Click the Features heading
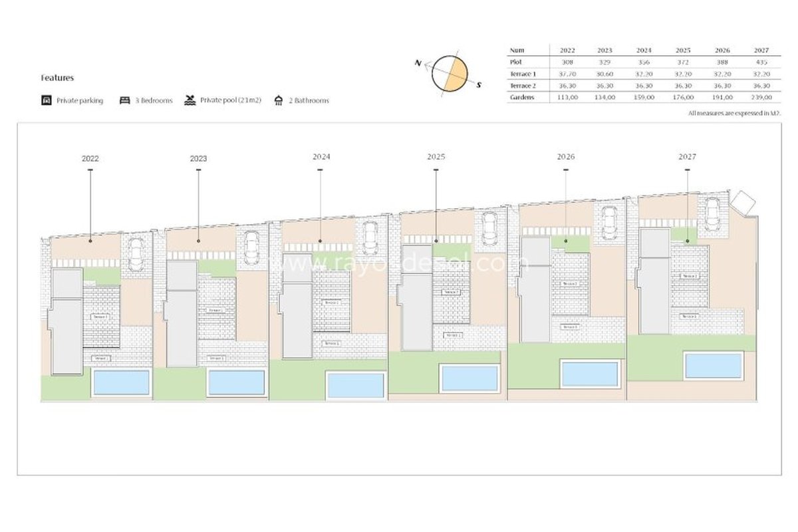 57,78
